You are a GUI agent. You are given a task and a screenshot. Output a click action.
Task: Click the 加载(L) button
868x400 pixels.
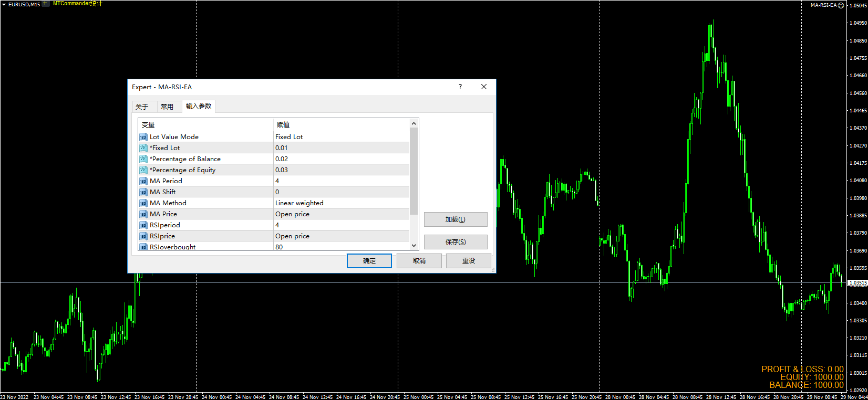[x=456, y=219]
